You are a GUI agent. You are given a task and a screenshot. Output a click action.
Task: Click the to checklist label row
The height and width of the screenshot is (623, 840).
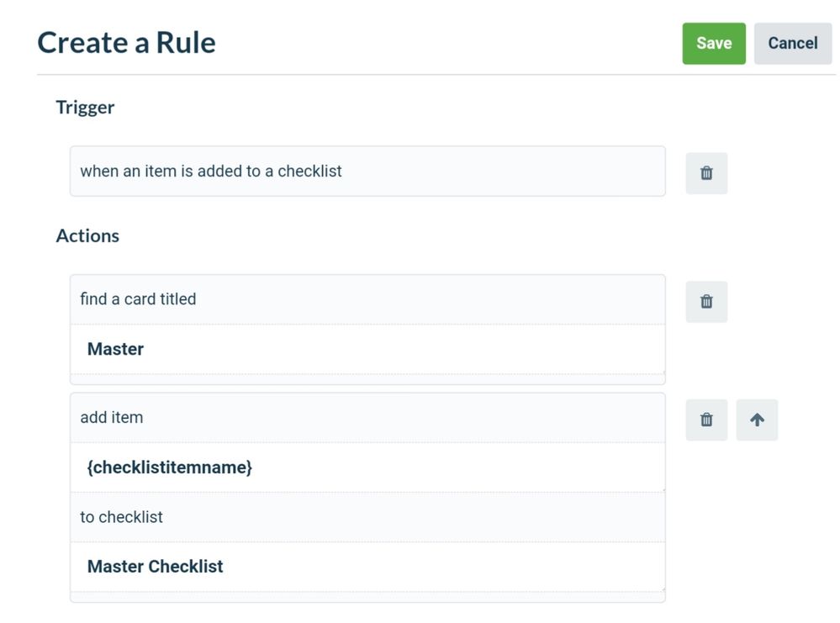(x=367, y=517)
